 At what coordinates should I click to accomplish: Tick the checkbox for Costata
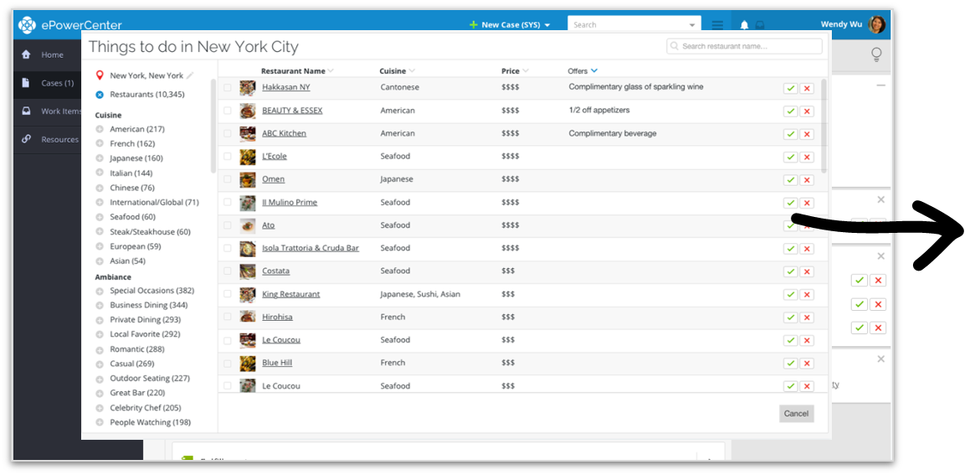[x=228, y=271]
